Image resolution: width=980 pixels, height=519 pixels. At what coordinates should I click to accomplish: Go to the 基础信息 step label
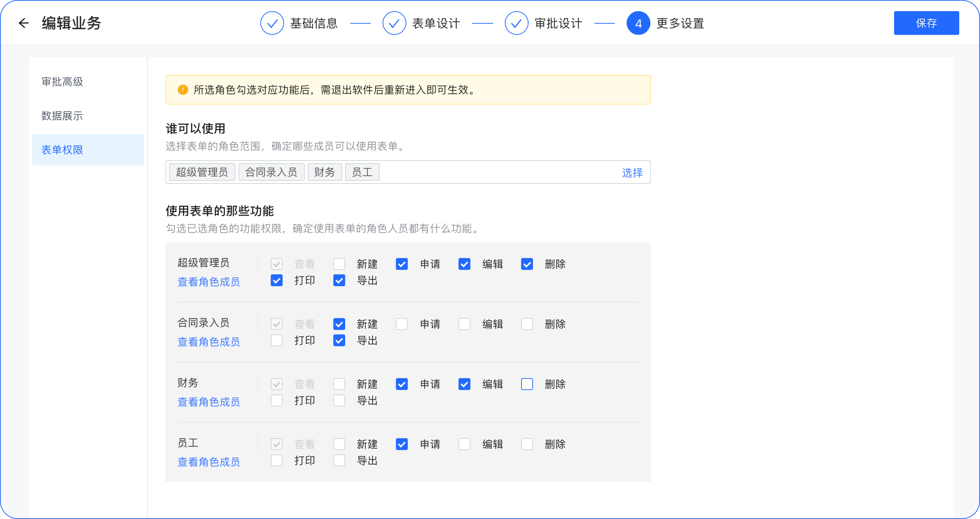pyautogui.click(x=314, y=23)
